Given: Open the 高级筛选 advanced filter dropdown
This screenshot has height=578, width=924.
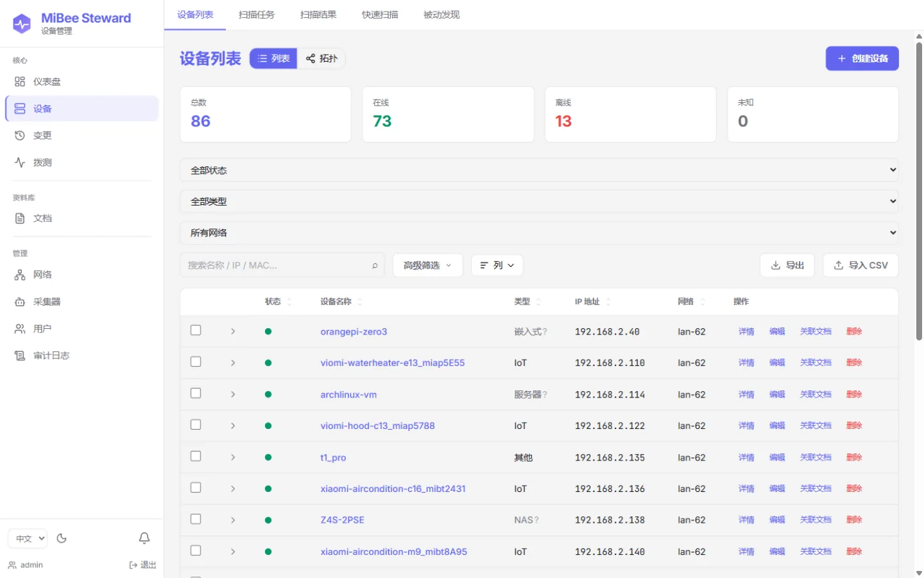Looking at the screenshot, I should (428, 265).
